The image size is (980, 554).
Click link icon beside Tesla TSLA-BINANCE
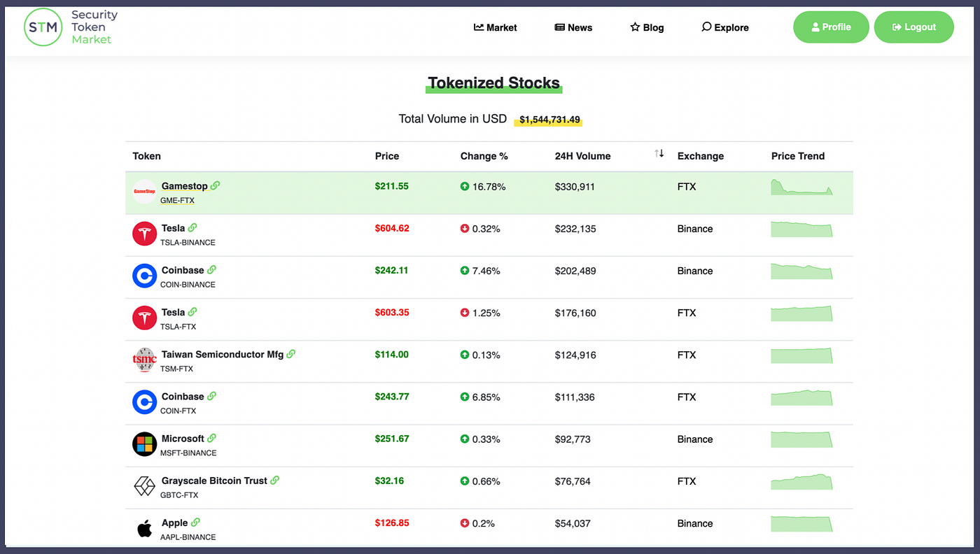tap(192, 228)
